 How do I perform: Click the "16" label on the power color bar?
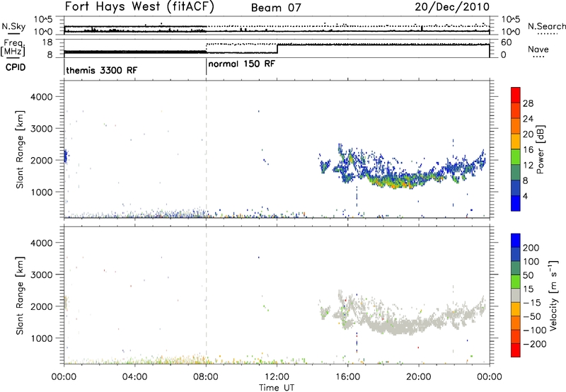(528, 150)
